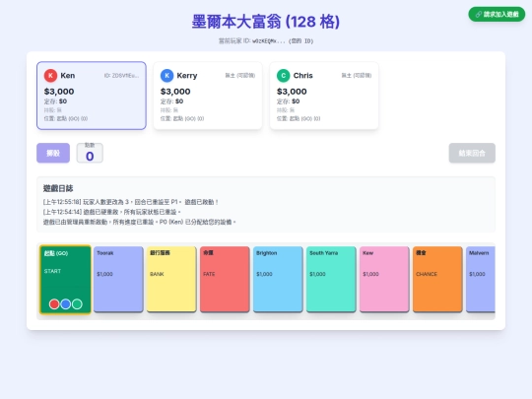Screen dimensions: 532x399
Task: Select Kerry's player card
Action: (x=208, y=96)
